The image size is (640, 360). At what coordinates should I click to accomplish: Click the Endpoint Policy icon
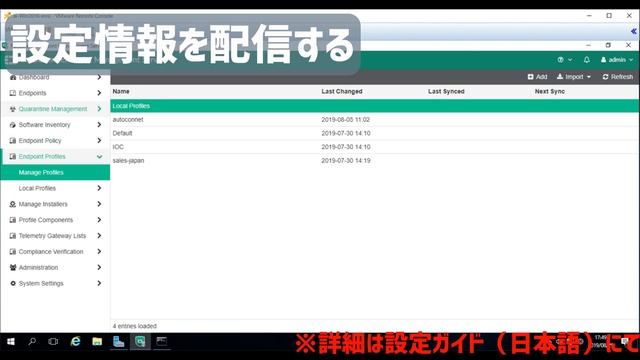(x=13, y=141)
